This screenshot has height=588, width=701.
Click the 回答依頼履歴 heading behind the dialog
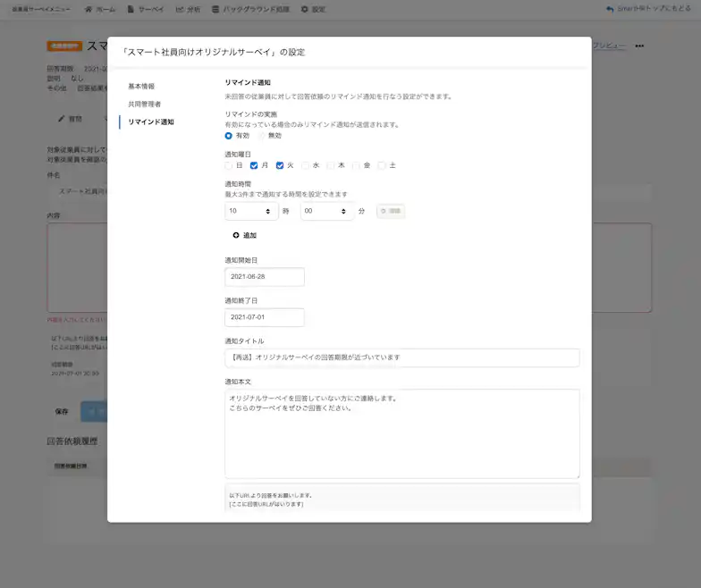[72, 441]
